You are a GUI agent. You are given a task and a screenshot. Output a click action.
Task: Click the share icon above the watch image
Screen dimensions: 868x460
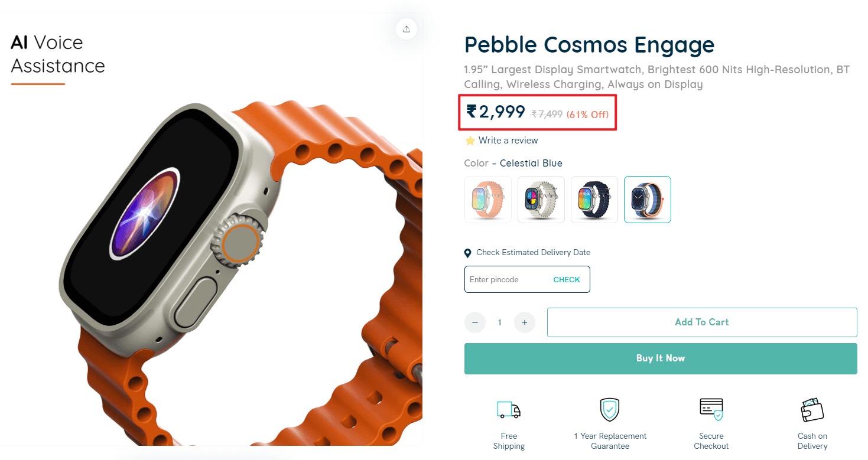pos(406,28)
